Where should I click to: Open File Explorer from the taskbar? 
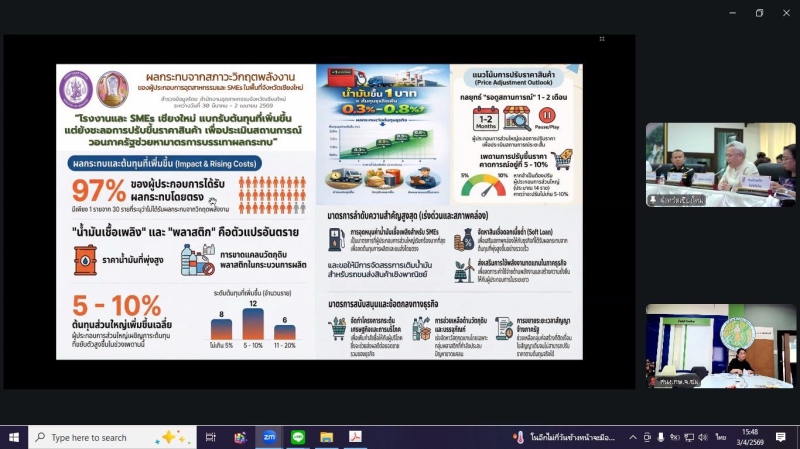point(326,437)
